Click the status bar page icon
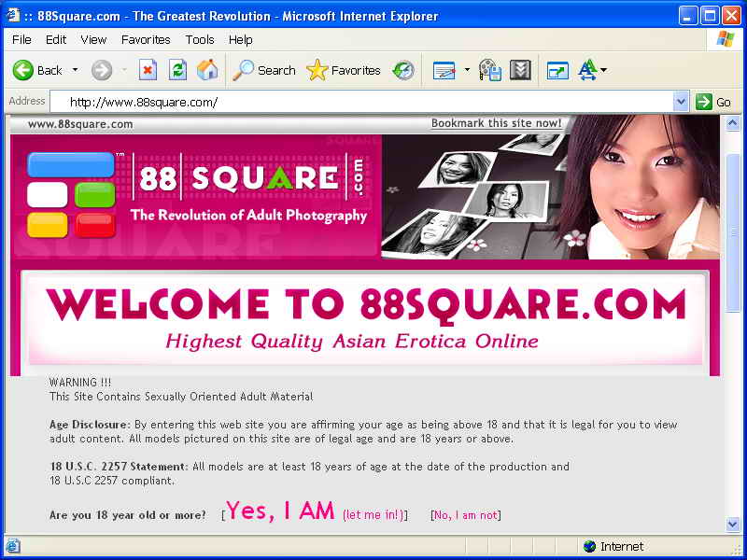Viewport: 747px width, 560px height. (x=13, y=546)
